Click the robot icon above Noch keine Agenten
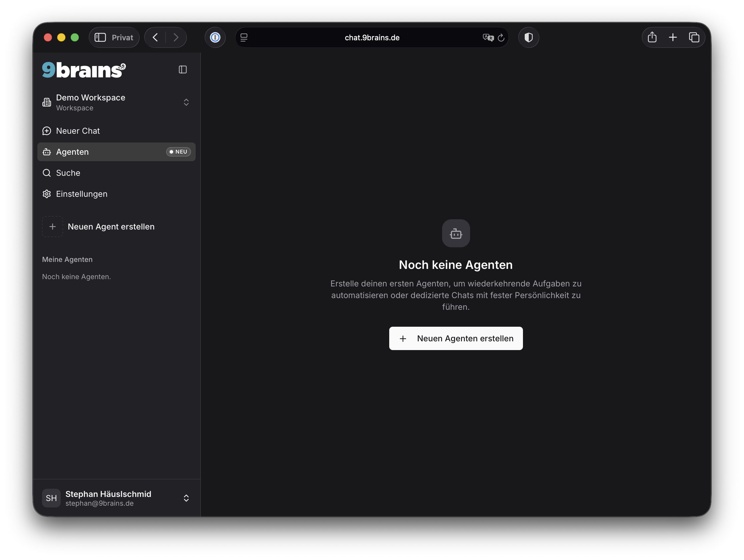The height and width of the screenshot is (560, 744). point(456,233)
